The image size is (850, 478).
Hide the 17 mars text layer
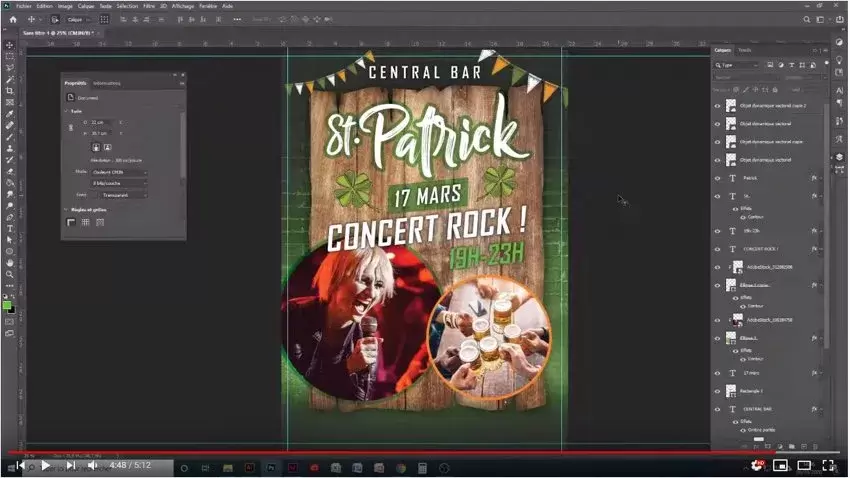click(x=718, y=373)
